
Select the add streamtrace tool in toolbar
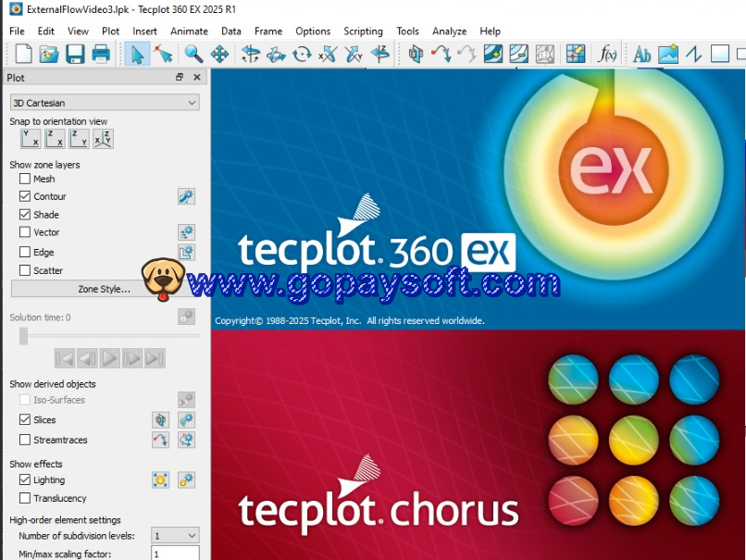441,54
